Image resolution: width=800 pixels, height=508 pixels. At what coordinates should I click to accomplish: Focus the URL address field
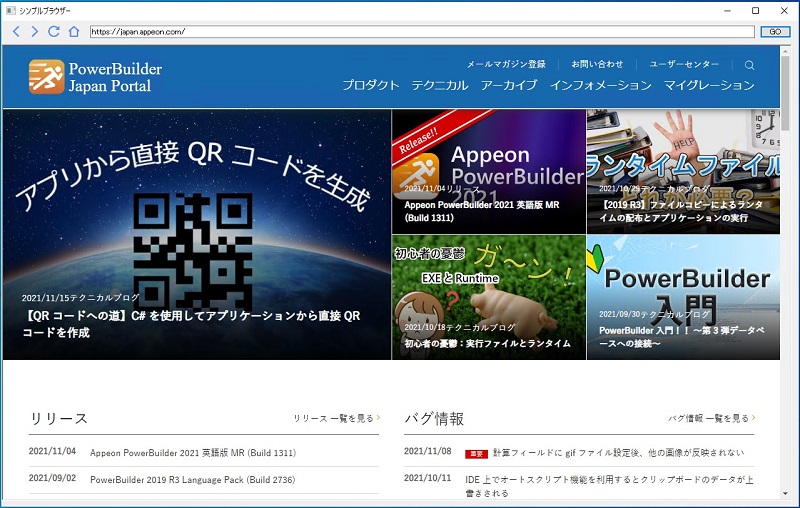(422, 32)
